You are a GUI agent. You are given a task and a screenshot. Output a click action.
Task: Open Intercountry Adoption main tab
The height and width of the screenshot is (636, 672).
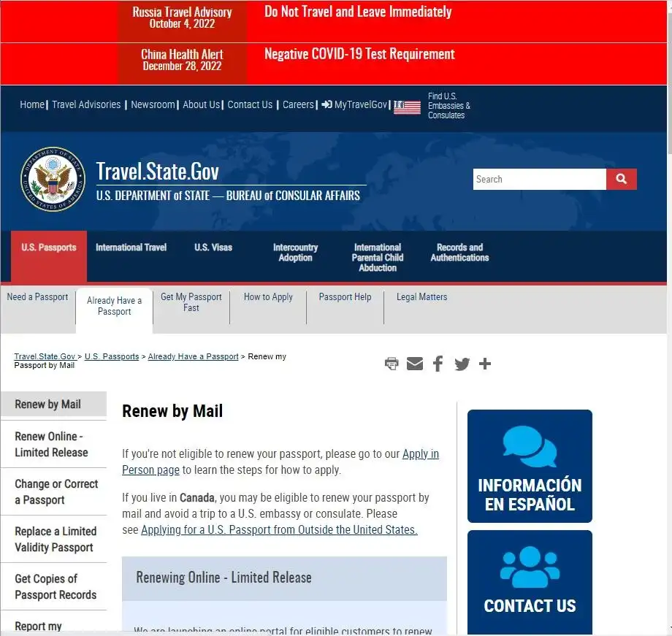pyautogui.click(x=296, y=253)
